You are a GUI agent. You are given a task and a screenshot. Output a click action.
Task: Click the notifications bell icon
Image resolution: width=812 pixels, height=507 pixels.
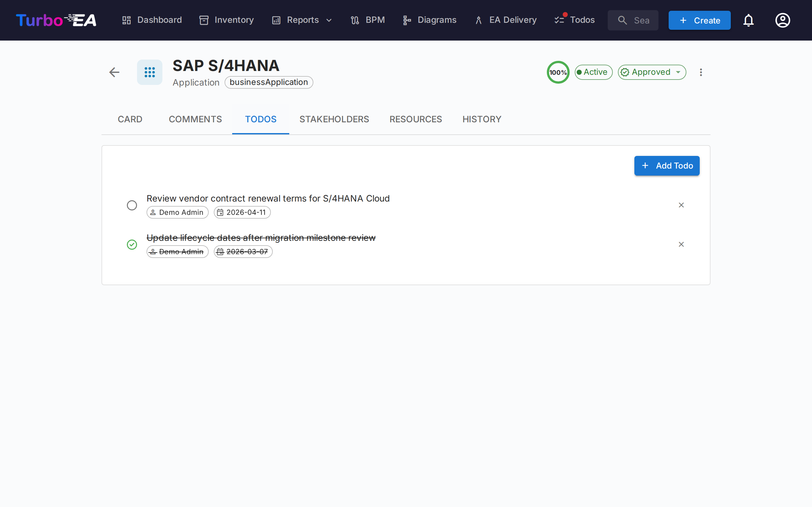[x=748, y=20]
